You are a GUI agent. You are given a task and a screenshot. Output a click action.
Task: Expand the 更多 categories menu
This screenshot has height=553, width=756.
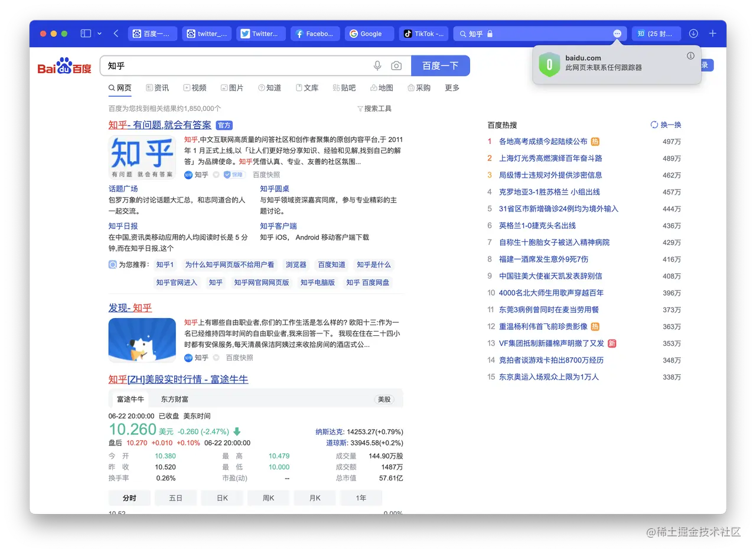(452, 88)
